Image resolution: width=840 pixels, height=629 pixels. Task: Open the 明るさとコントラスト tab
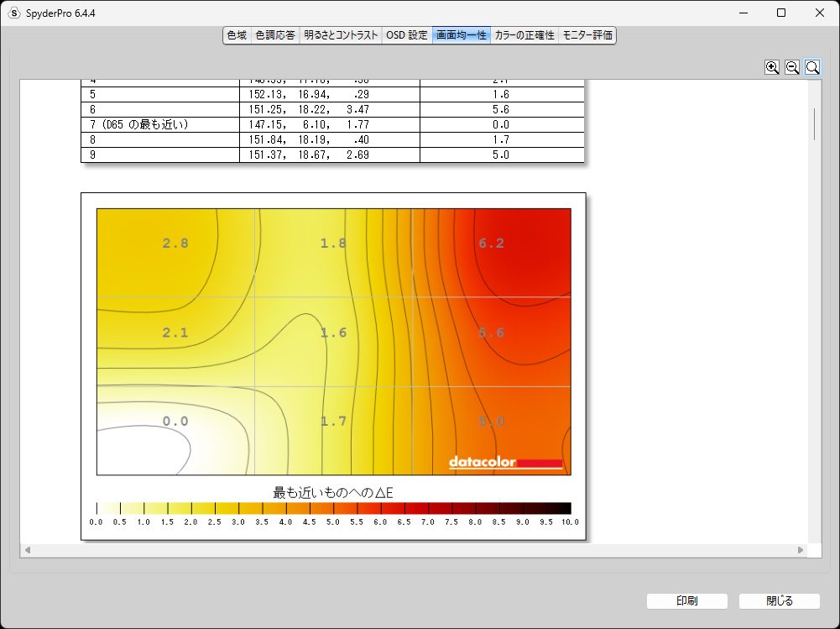[341, 35]
